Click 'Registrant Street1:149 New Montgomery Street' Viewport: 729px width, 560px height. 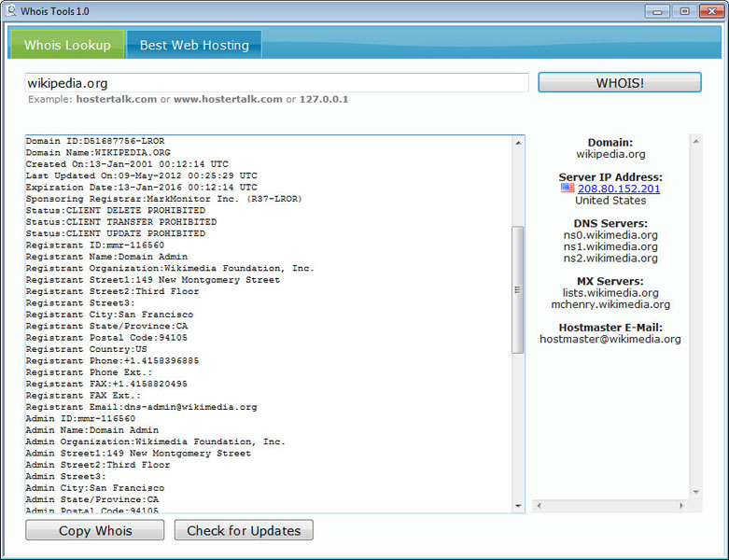click(x=153, y=280)
